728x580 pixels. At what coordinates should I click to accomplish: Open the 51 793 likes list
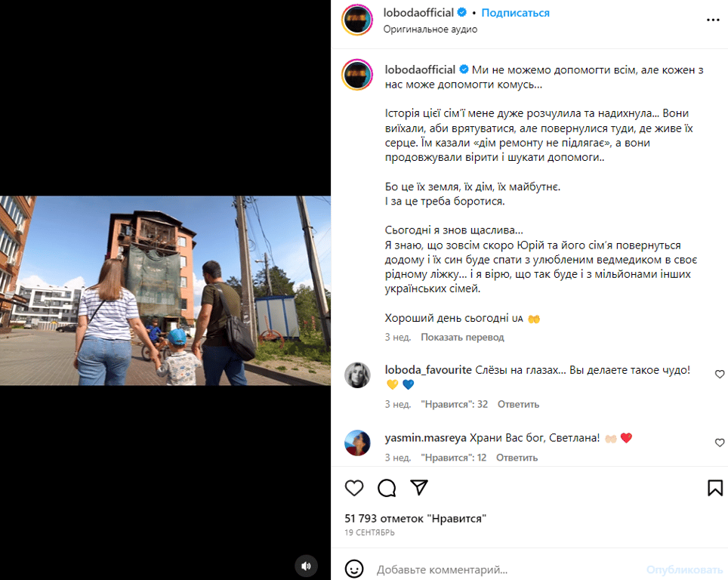[415, 519]
